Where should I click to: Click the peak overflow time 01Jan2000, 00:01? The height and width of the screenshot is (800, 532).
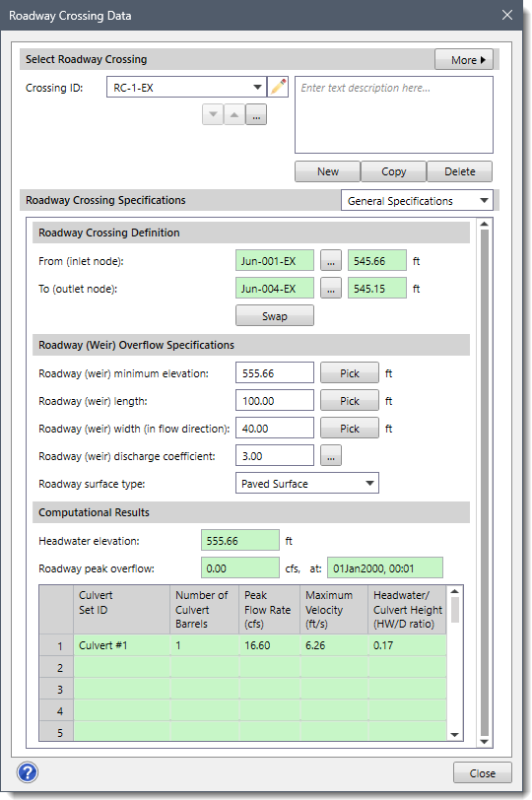point(385,567)
